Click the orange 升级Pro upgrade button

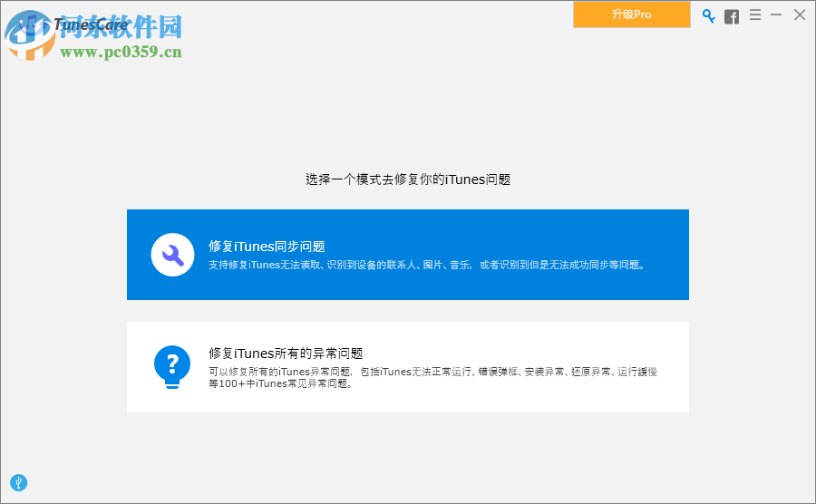[632, 15]
